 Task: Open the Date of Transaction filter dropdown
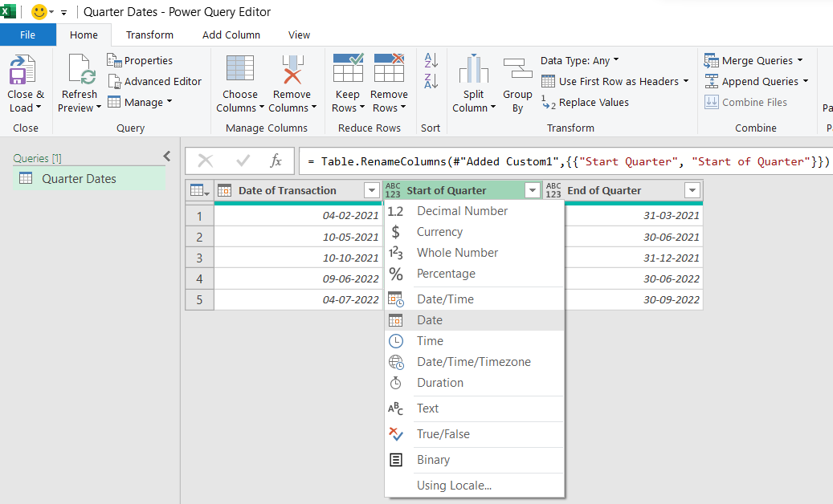372,190
